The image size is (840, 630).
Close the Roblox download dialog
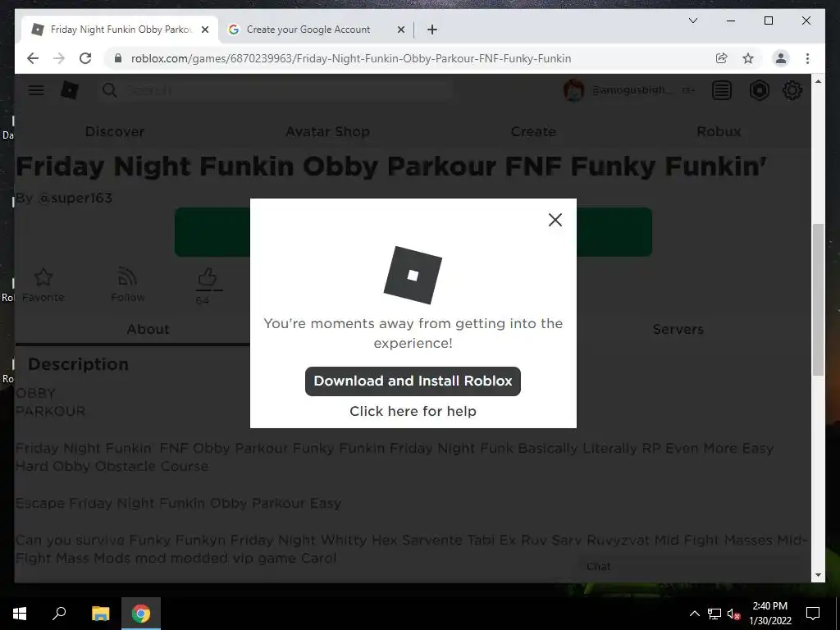pos(555,220)
